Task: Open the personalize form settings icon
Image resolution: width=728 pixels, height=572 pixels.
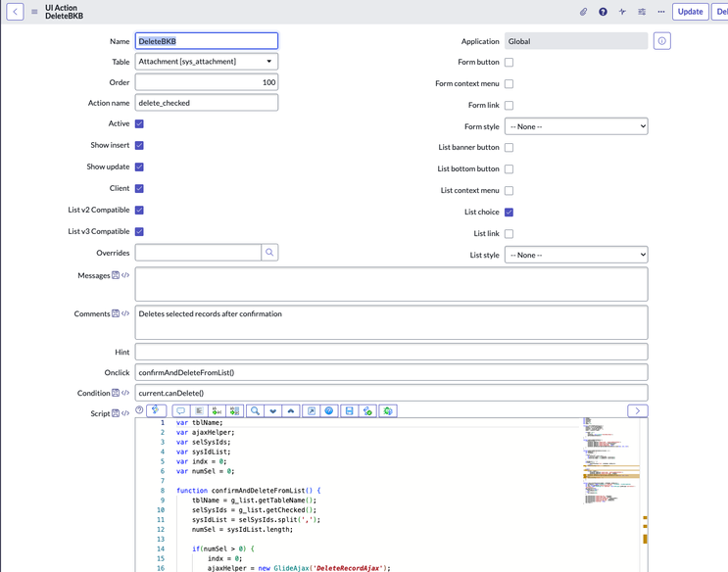Action: pos(642,12)
